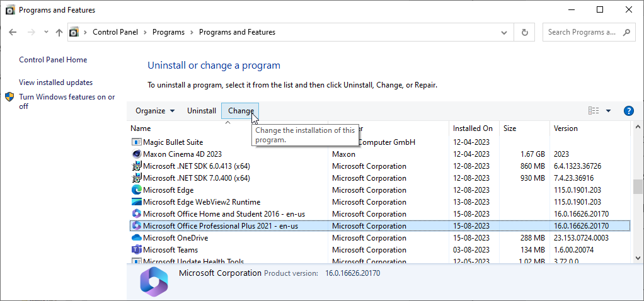Open the address bar history dropdown
The width and height of the screenshot is (644, 301).
tap(504, 33)
